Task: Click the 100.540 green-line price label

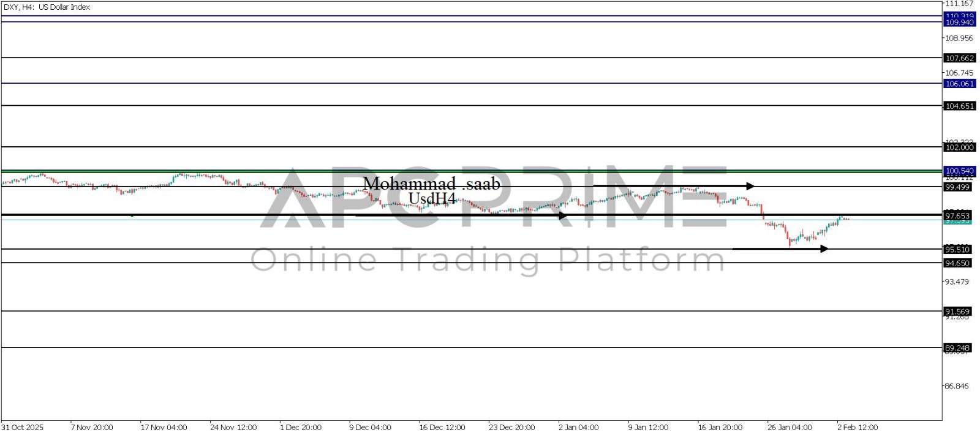Action: tap(959, 171)
